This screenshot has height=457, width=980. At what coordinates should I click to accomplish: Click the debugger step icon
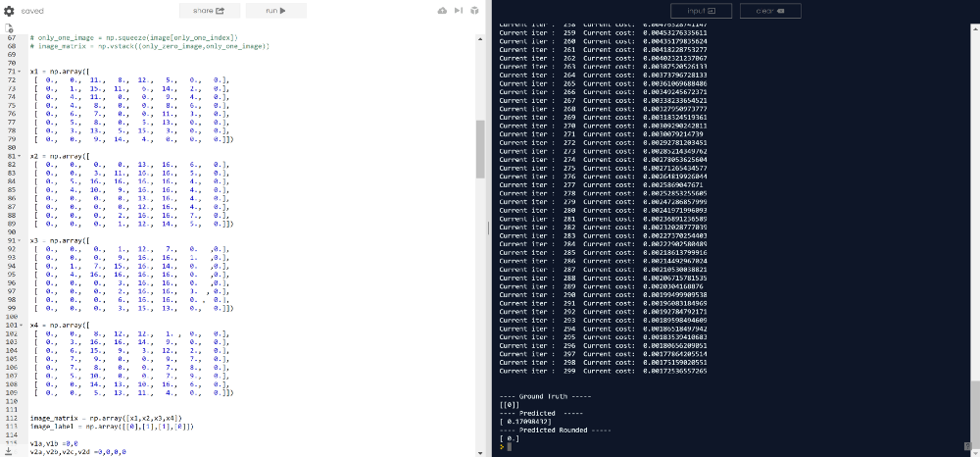(459, 11)
